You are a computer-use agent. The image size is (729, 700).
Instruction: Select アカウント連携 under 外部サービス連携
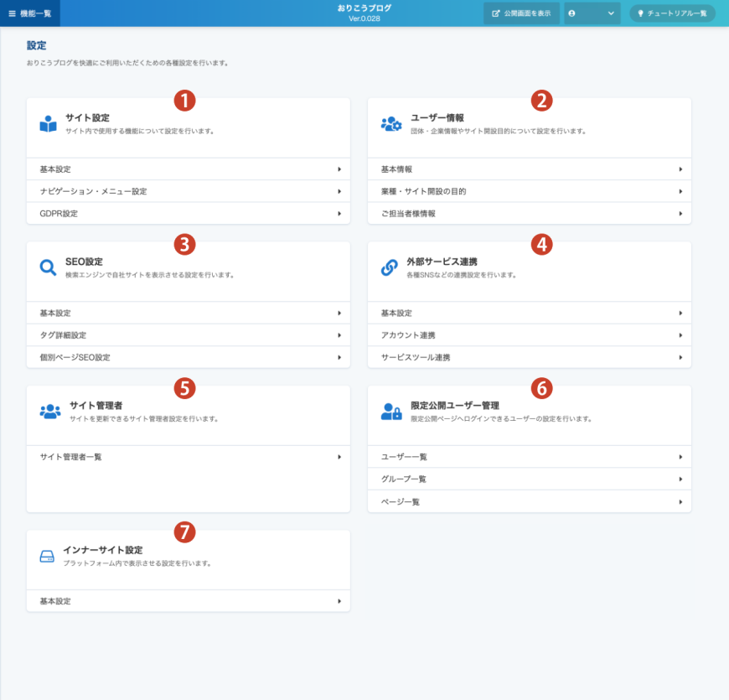point(529,335)
